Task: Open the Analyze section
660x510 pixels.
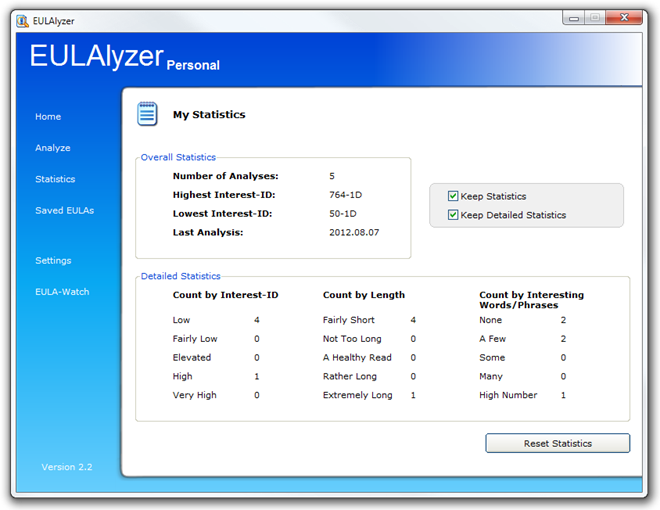Action: click(x=53, y=148)
